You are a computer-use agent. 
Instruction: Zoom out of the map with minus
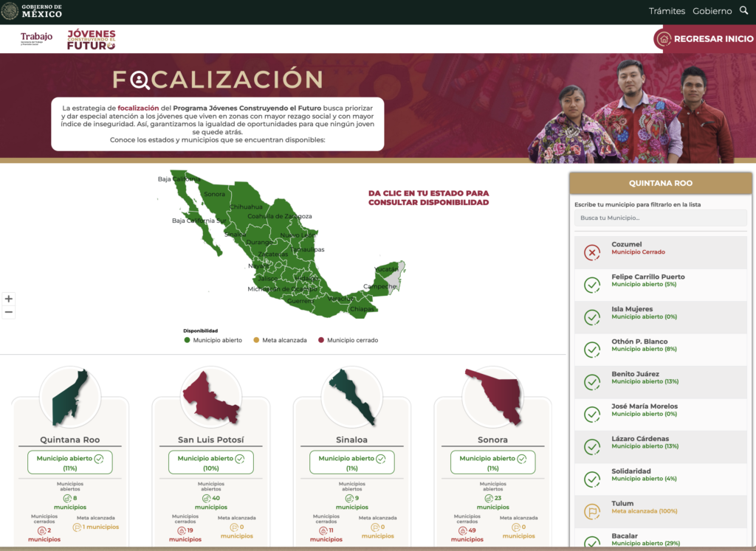point(9,312)
